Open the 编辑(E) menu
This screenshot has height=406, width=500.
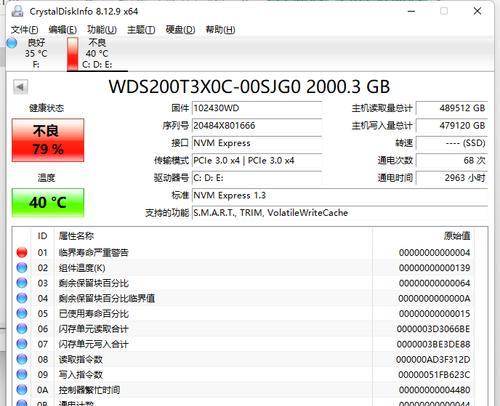click(x=62, y=30)
